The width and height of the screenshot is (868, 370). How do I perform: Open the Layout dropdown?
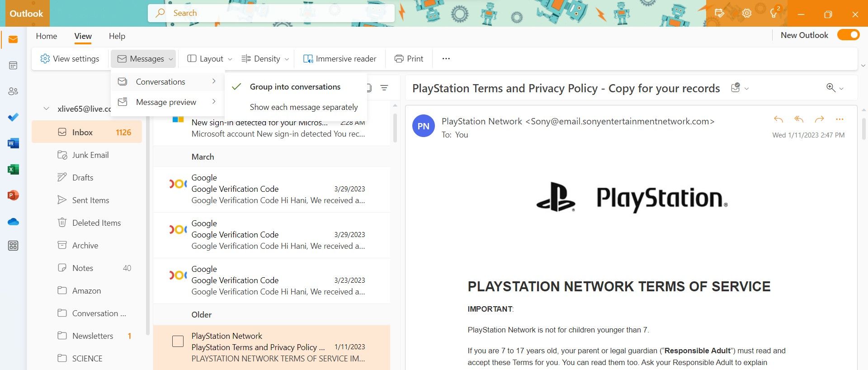(210, 59)
